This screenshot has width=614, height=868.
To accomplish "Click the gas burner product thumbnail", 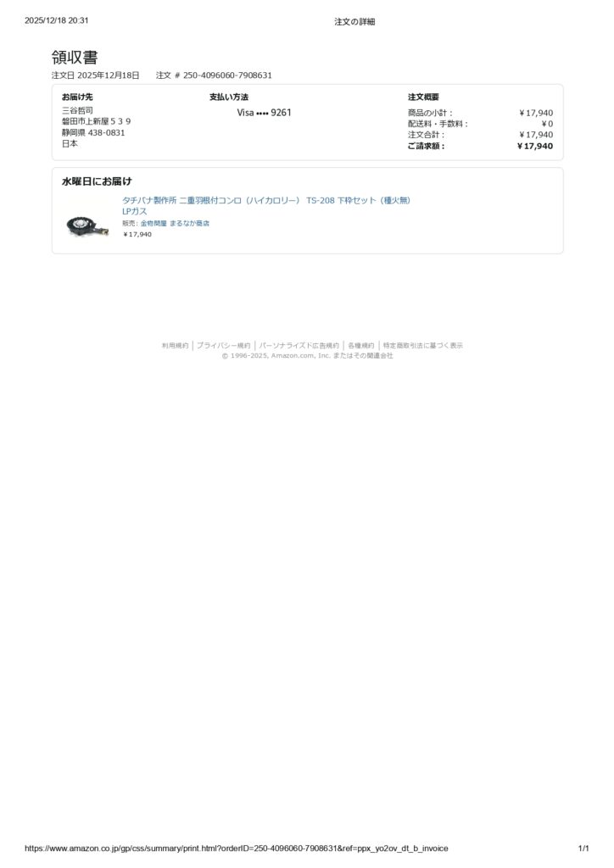I will pyautogui.click(x=87, y=225).
